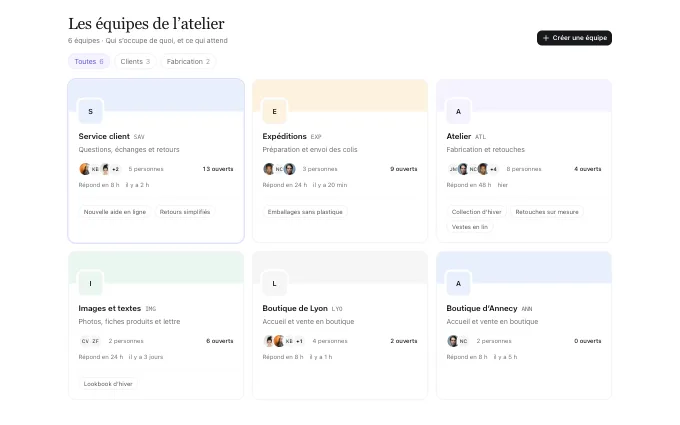Click the NC initials avatar in Boutique d'Annecy
The height and width of the screenshot is (425, 680).
463,341
